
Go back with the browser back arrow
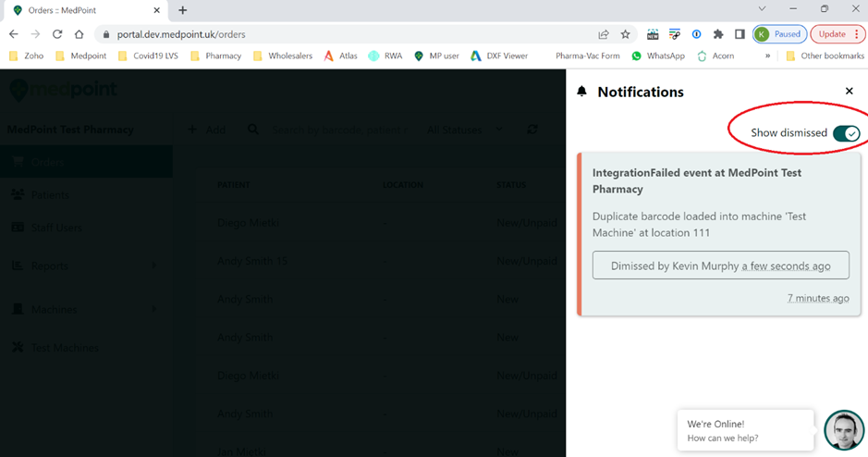pyautogui.click(x=14, y=34)
